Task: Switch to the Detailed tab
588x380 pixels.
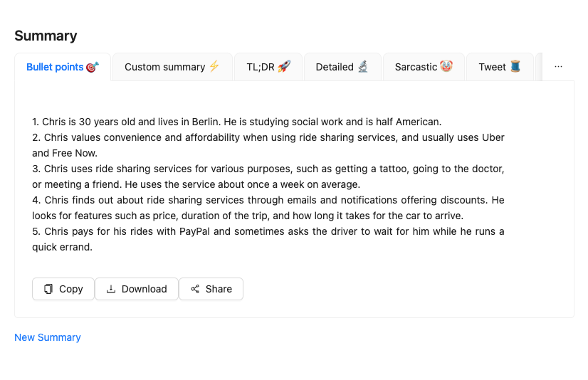Action: tap(335, 67)
